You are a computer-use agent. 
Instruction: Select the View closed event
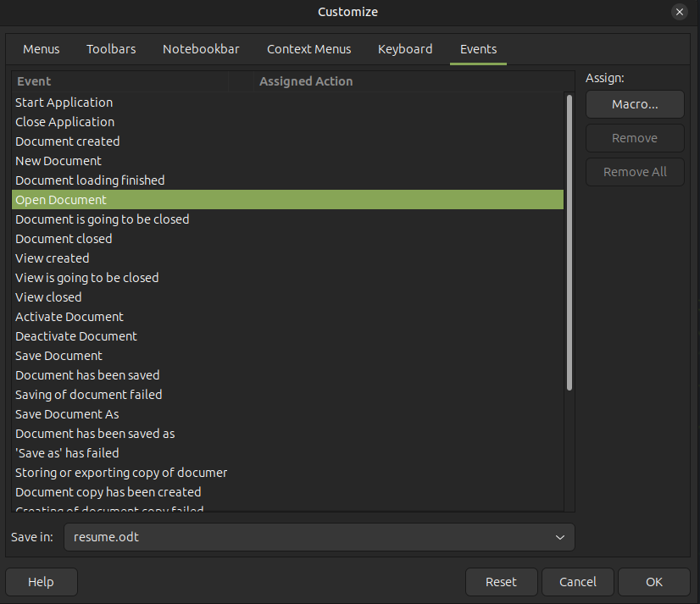pyautogui.click(x=49, y=297)
